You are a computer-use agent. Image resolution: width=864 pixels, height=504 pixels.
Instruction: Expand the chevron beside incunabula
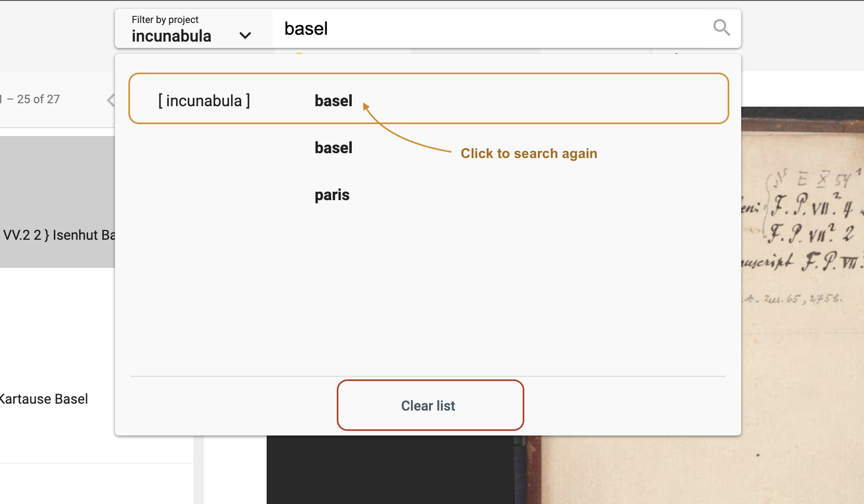[x=245, y=35]
